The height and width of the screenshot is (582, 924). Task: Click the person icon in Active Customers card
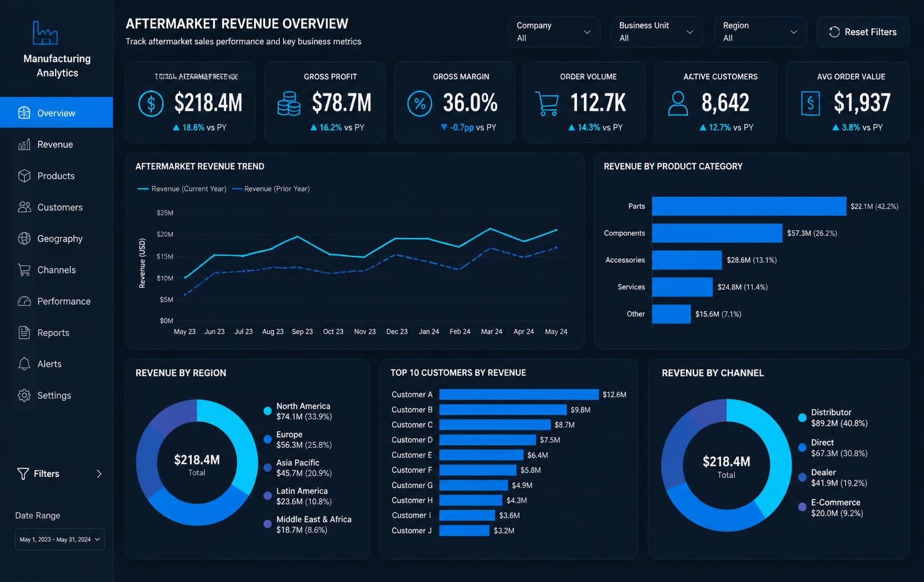pyautogui.click(x=678, y=104)
